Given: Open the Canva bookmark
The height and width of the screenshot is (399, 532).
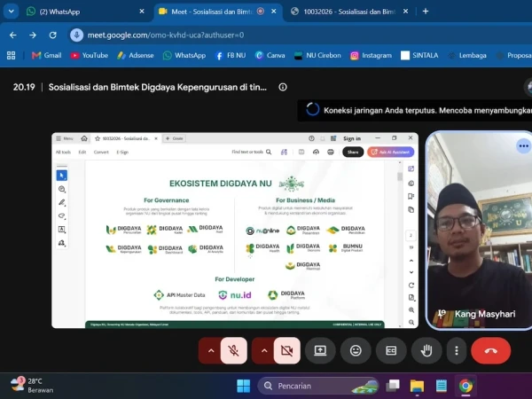Looking at the screenshot, I should pyautogui.click(x=270, y=55).
